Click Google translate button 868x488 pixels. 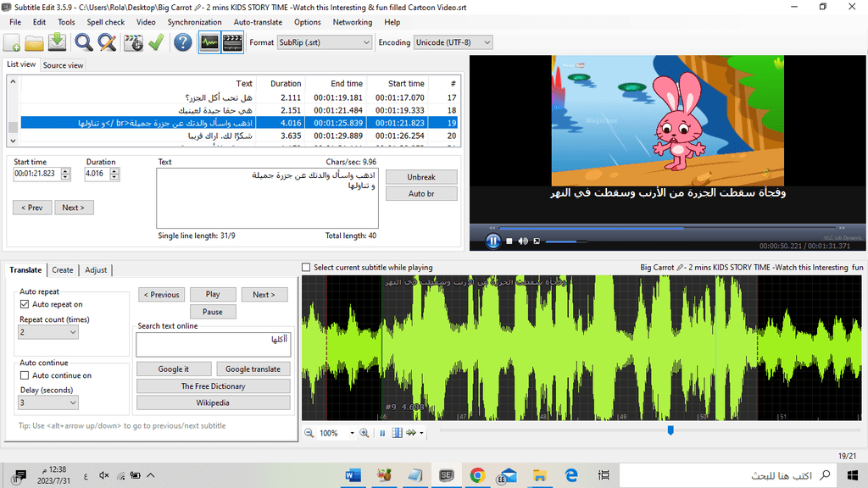pyautogui.click(x=253, y=369)
